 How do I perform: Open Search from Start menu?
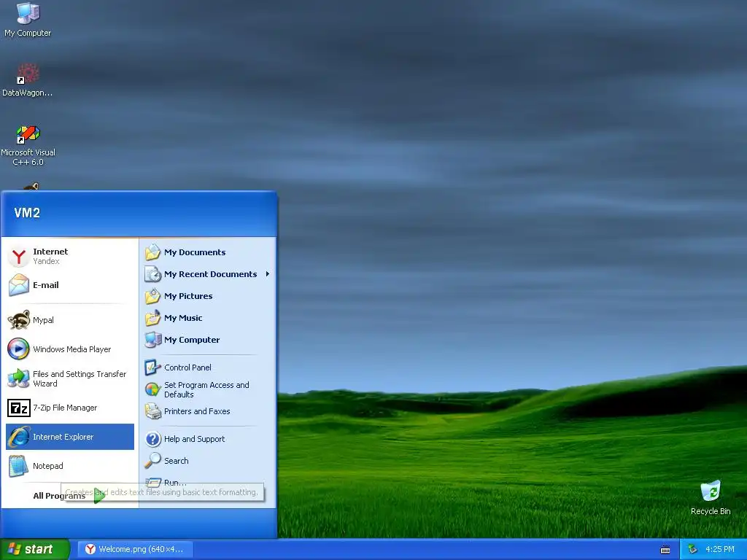click(x=208, y=461)
